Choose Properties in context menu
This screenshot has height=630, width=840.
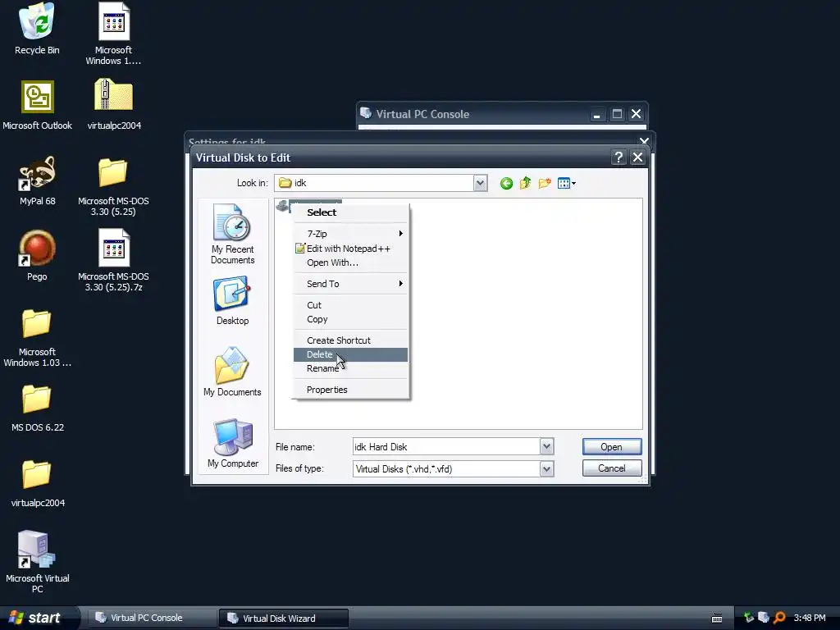pos(350,390)
